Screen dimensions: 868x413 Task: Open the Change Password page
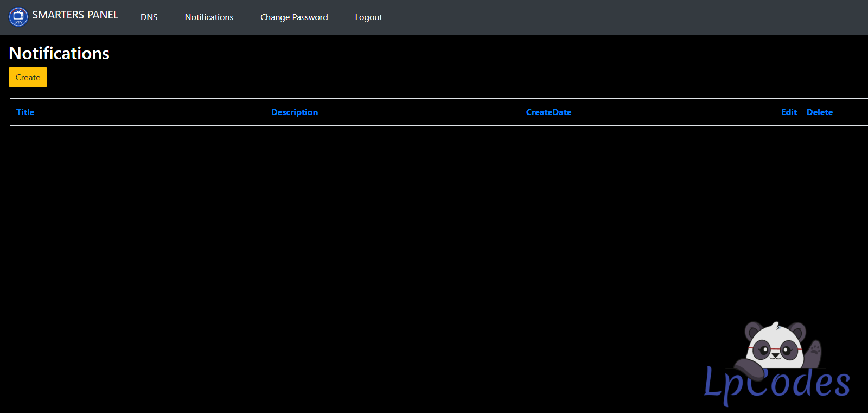[294, 17]
